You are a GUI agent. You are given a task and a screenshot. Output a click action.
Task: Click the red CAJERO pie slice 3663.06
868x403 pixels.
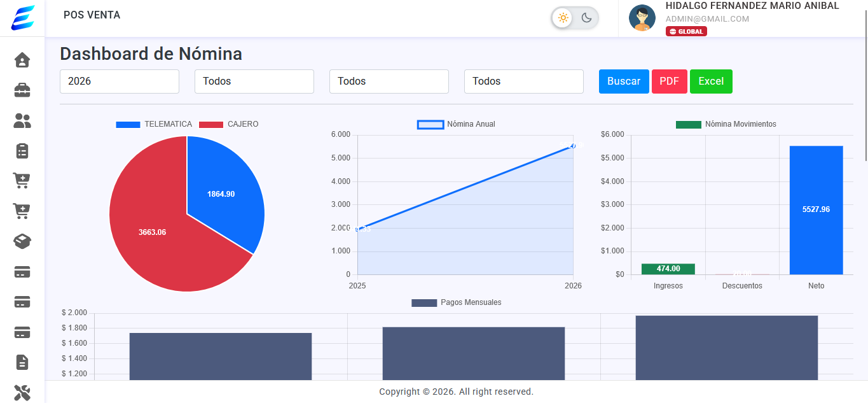pyautogui.click(x=153, y=232)
